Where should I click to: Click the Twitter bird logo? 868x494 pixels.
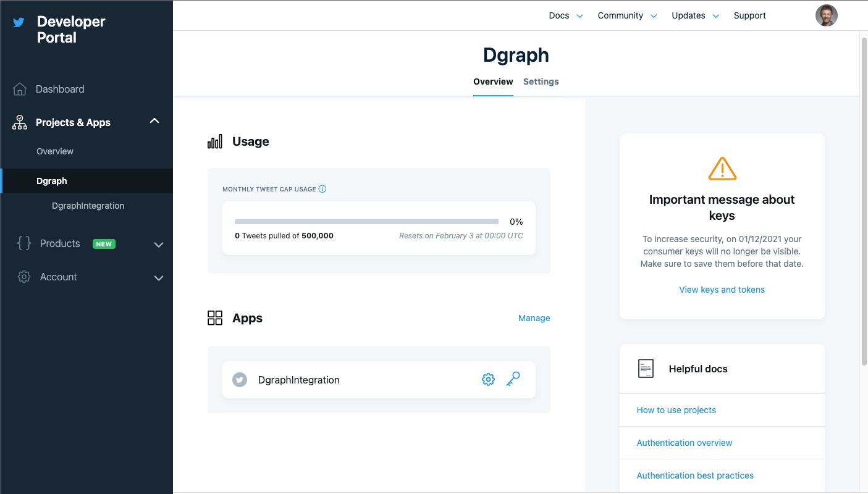point(19,22)
